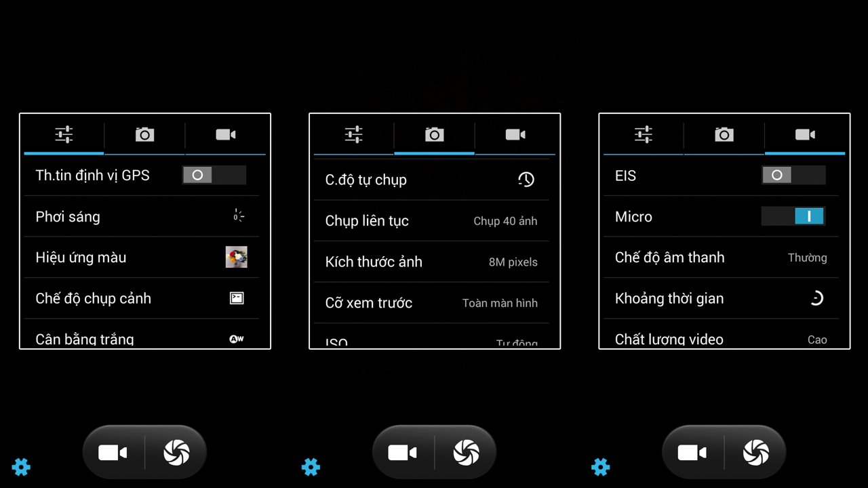Start video recording under the left panel
The height and width of the screenshot is (488, 868).
point(113,453)
